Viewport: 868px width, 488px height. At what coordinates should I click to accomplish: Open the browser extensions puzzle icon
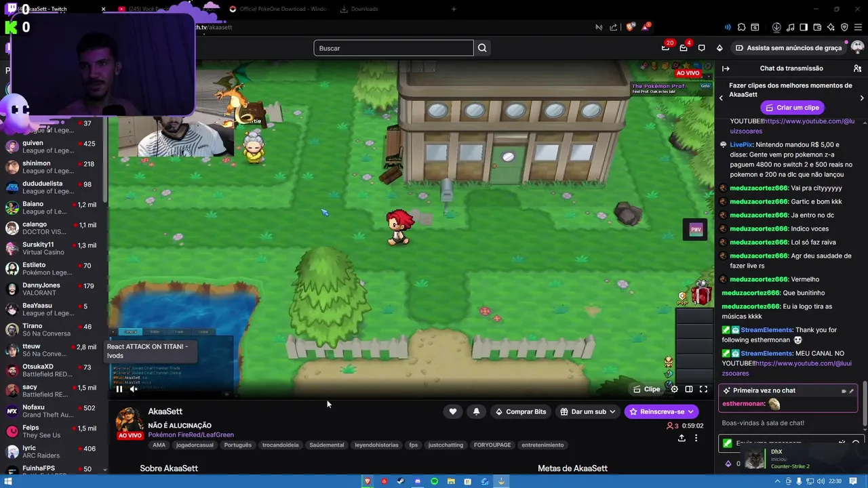(741, 27)
